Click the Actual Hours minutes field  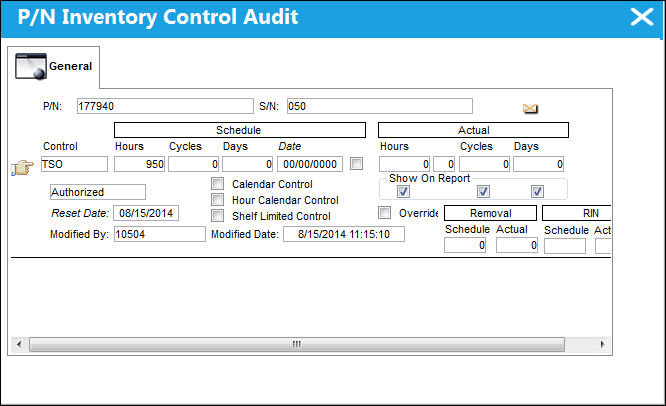point(444,164)
